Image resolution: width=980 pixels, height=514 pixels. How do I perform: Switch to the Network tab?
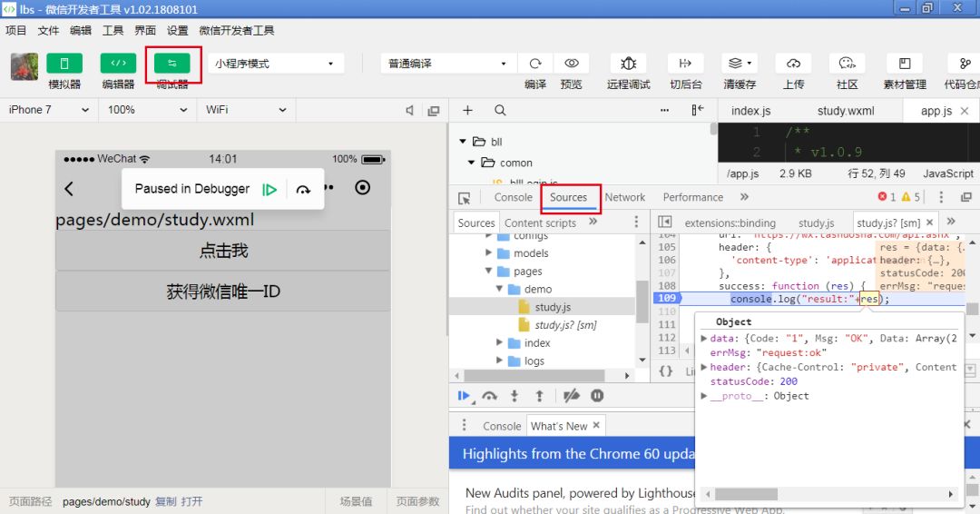pyautogui.click(x=624, y=197)
